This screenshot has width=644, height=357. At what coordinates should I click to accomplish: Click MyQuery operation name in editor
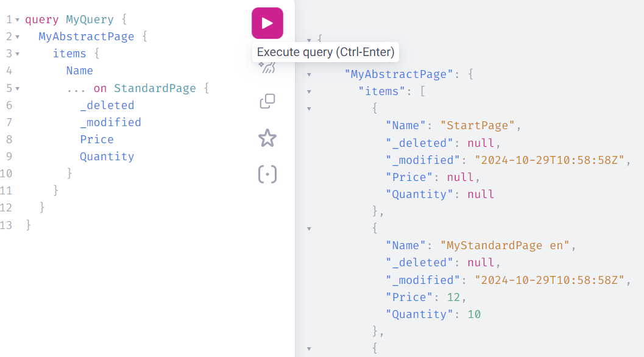(90, 19)
